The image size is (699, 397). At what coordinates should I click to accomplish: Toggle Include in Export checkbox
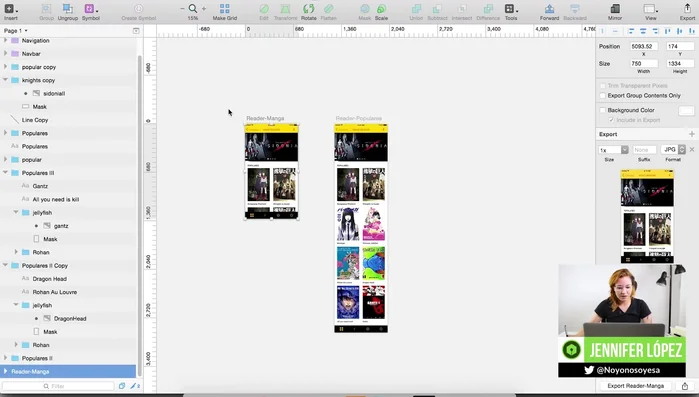[x=611, y=120]
